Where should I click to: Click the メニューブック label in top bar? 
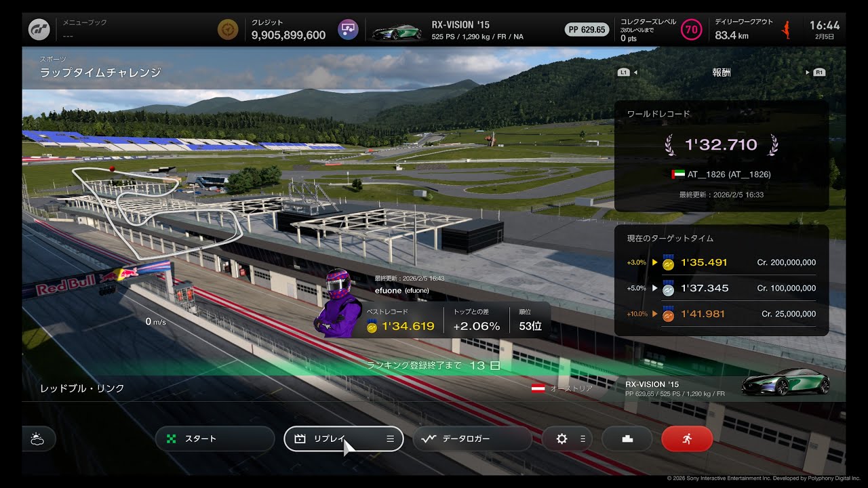[85, 22]
